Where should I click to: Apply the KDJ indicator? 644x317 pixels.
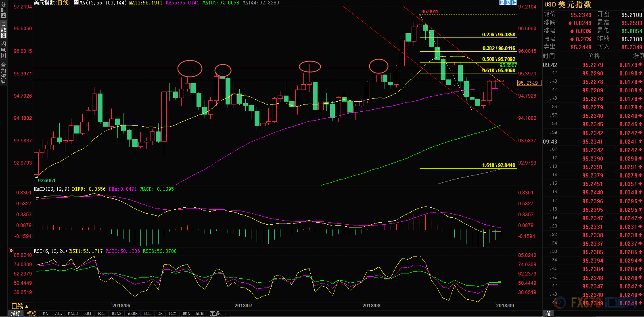(x=88, y=313)
